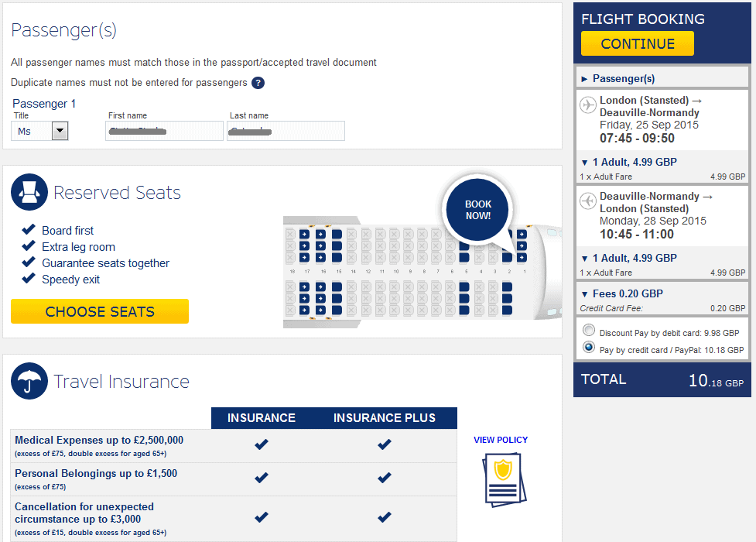The width and height of the screenshot is (756, 542).
Task: Collapse the outbound 1 Adult, 4.99 GBP fare
Action: [x=629, y=162]
